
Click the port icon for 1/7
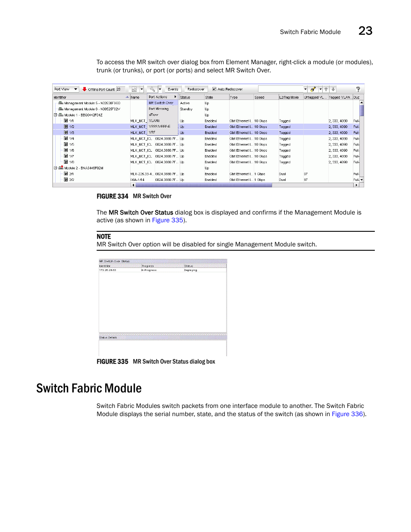[x=66, y=156]
